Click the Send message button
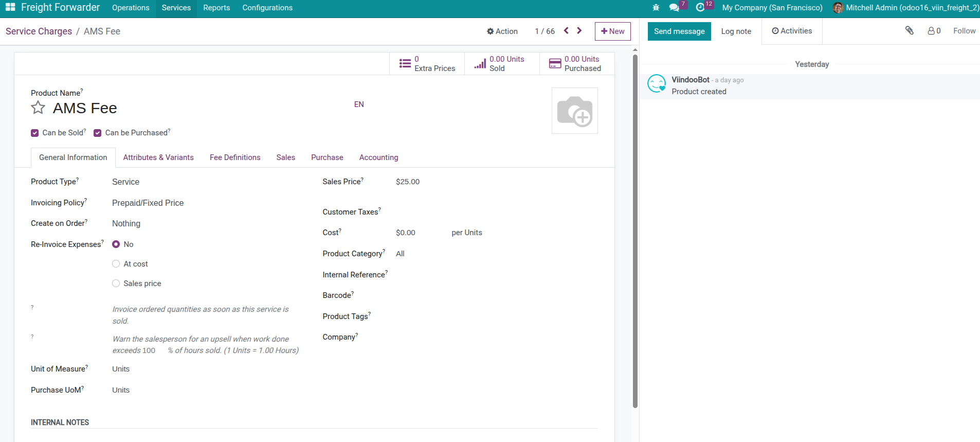The width and height of the screenshot is (980, 442). coord(679,31)
